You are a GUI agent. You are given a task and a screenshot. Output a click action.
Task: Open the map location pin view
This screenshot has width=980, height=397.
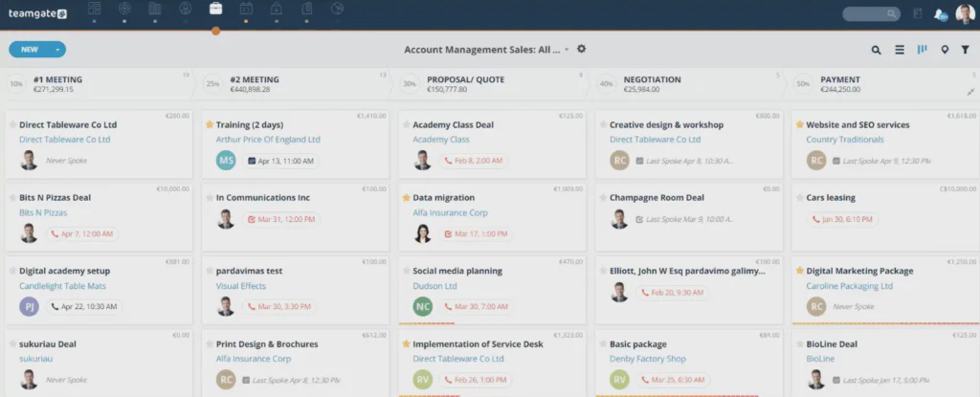[945, 50]
